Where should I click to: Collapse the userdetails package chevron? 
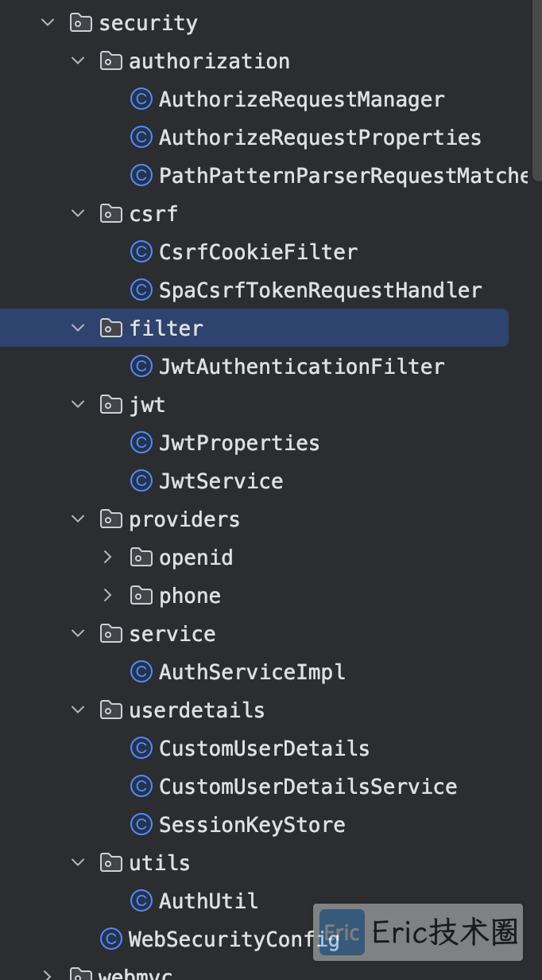pos(78,710)
